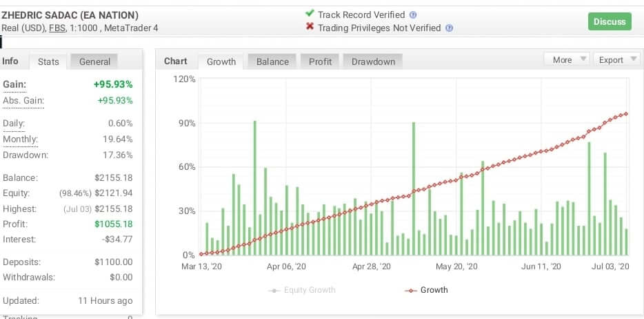Click the tallest green bar near April

point(254,186)
